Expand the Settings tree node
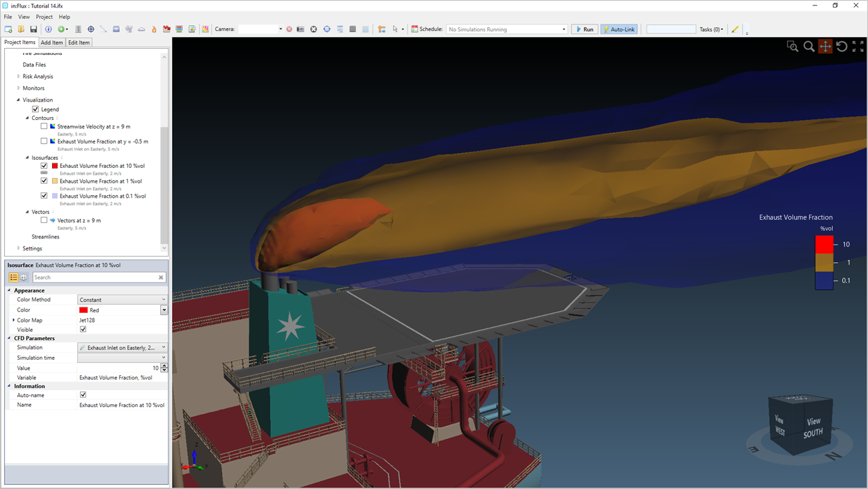The image size is (868, 489). 18,249
